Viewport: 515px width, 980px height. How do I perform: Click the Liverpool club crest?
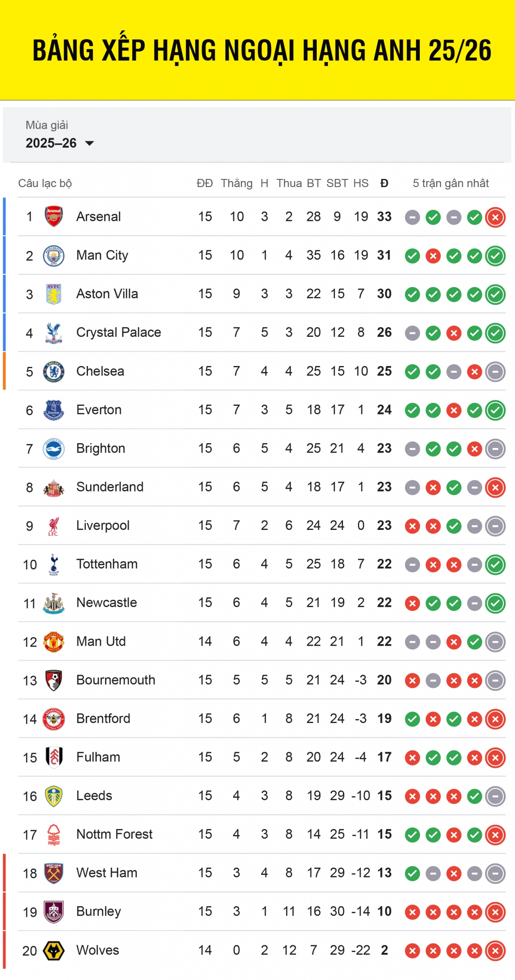54,526
